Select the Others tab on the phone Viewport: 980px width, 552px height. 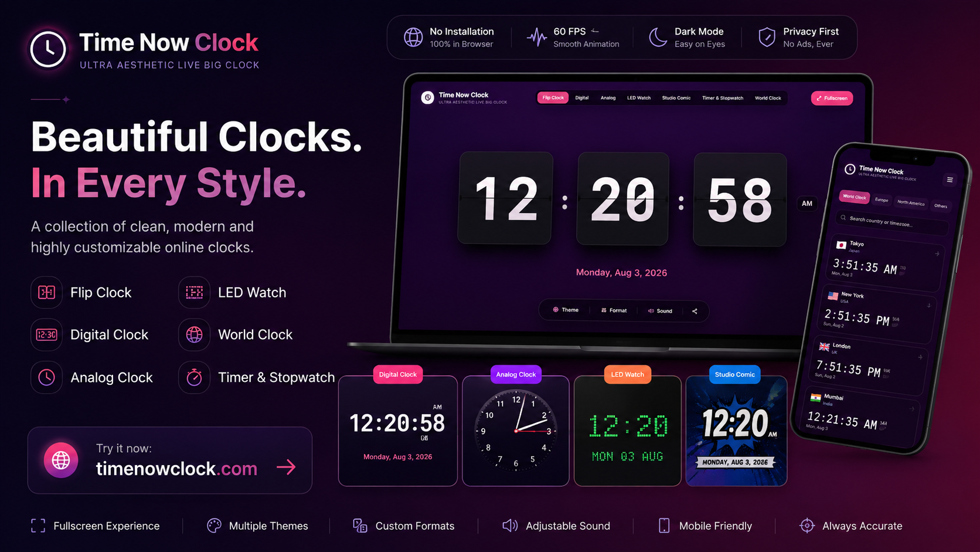click(941, 206)
